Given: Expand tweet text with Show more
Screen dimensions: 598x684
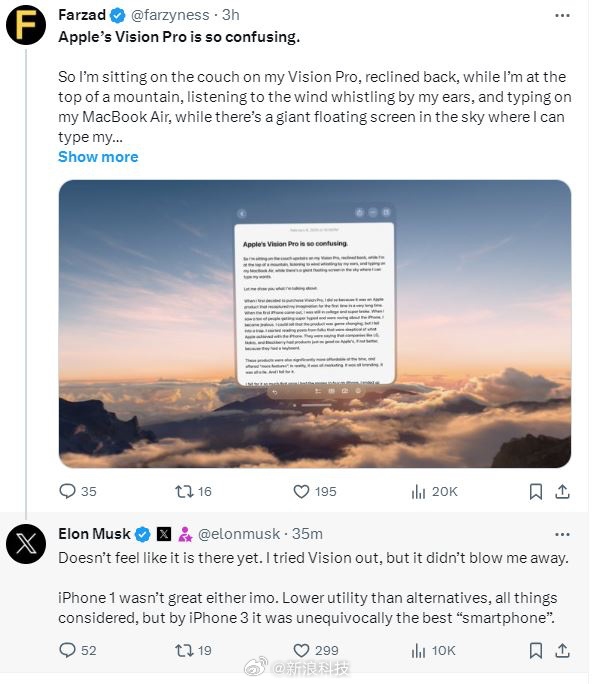Looking at the screenshot, I should click(x=98, y=157).
